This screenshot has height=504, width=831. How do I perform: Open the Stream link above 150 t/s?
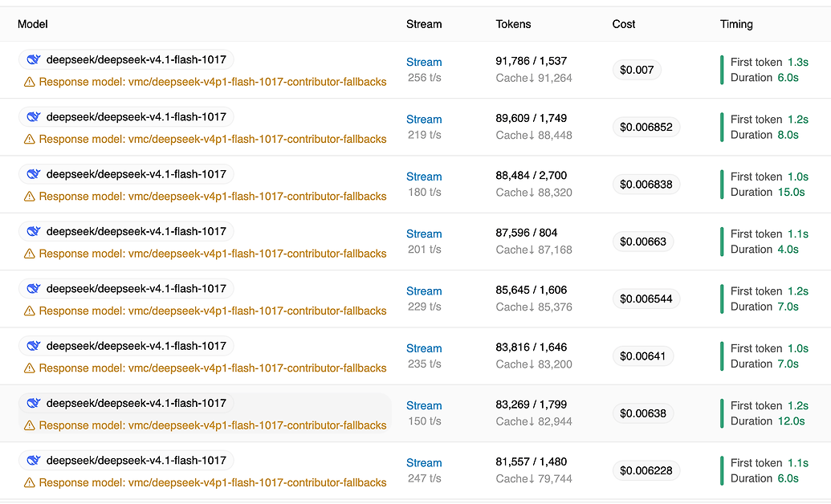[424, 405]
